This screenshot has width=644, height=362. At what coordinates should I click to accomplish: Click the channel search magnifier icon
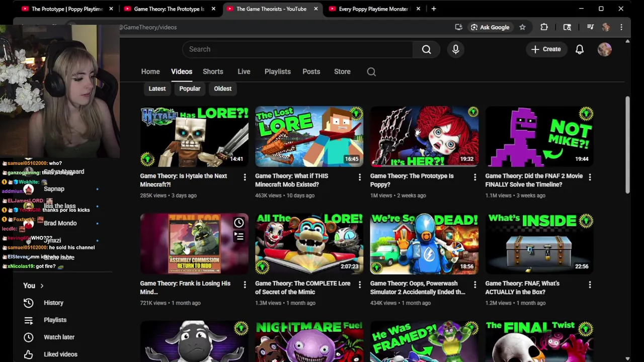pos(371,72)
